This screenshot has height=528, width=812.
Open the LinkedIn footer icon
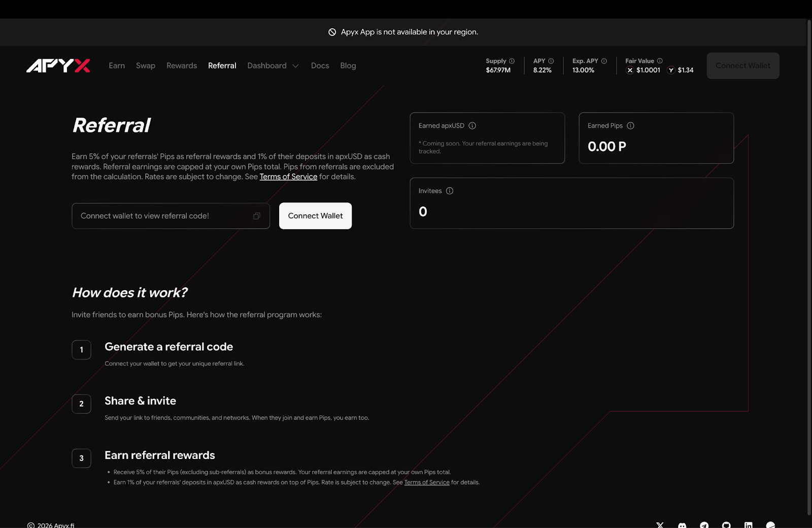pyautogui.click(x=748, y=525)
